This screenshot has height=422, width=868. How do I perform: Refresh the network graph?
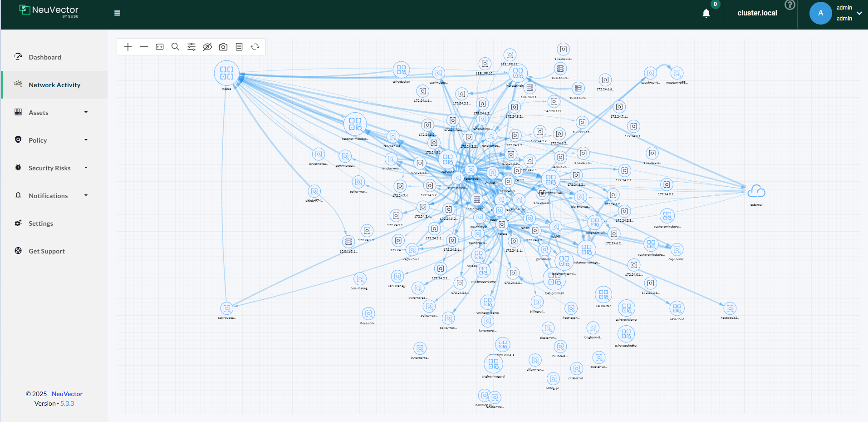255,47
